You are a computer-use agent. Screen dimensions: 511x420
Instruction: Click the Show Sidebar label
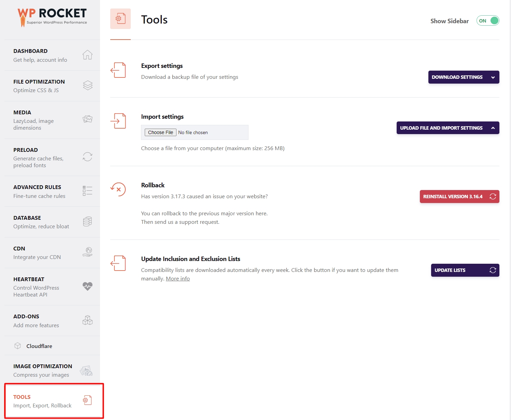pyautogui.click(x=450, y=21)
